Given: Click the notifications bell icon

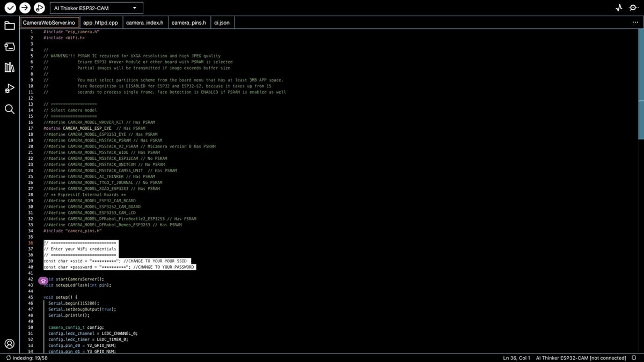Looking at the screenshot, I should coord(634,358).
